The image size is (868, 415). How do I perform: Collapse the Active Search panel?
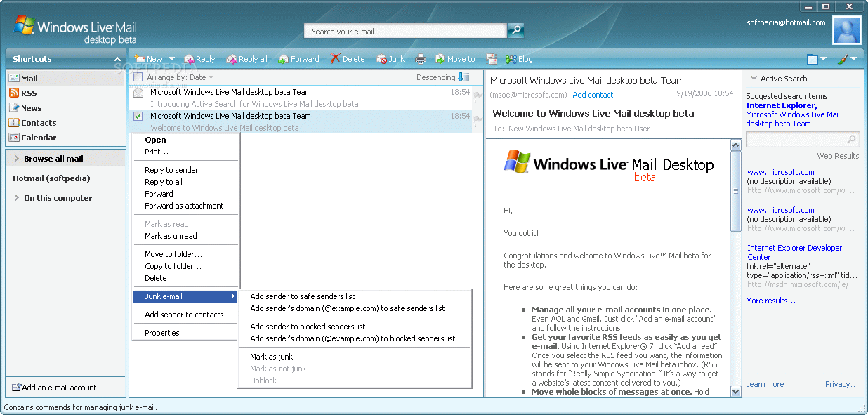pyautogui.click(x=754, y=79)
